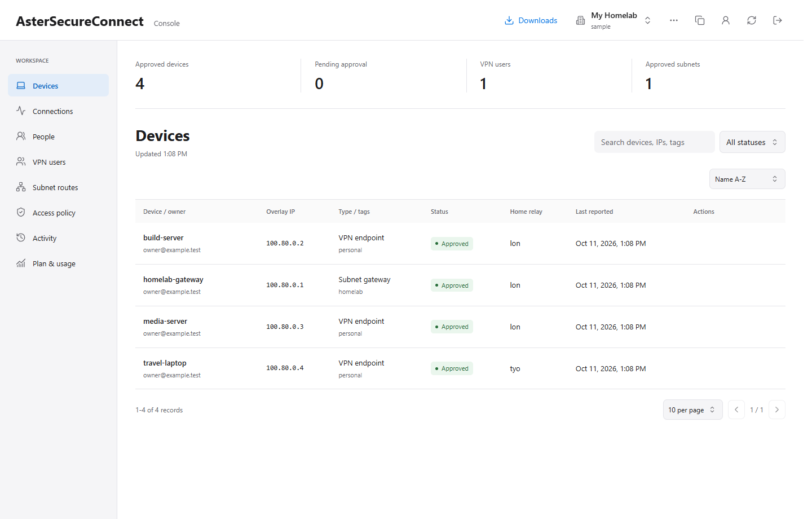This screenshot has height=519, width=812.
Task: Open the All statuses filter dropdown
Action: click(752, 142)
